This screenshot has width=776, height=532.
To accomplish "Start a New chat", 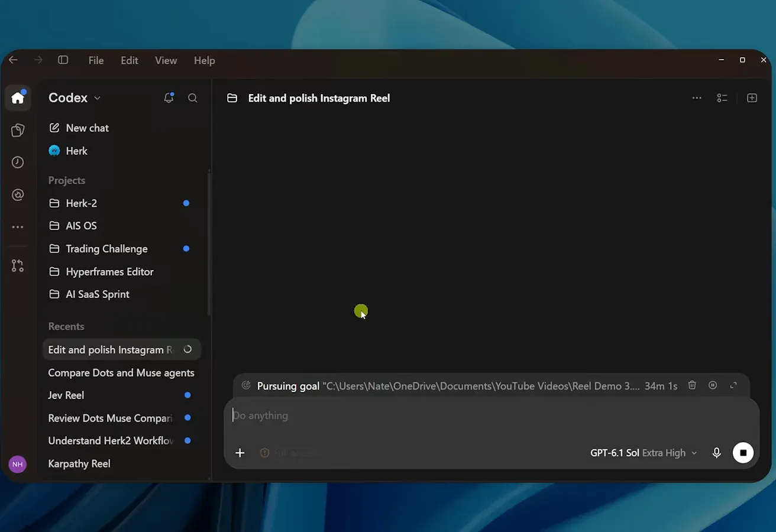I will 121,128.
